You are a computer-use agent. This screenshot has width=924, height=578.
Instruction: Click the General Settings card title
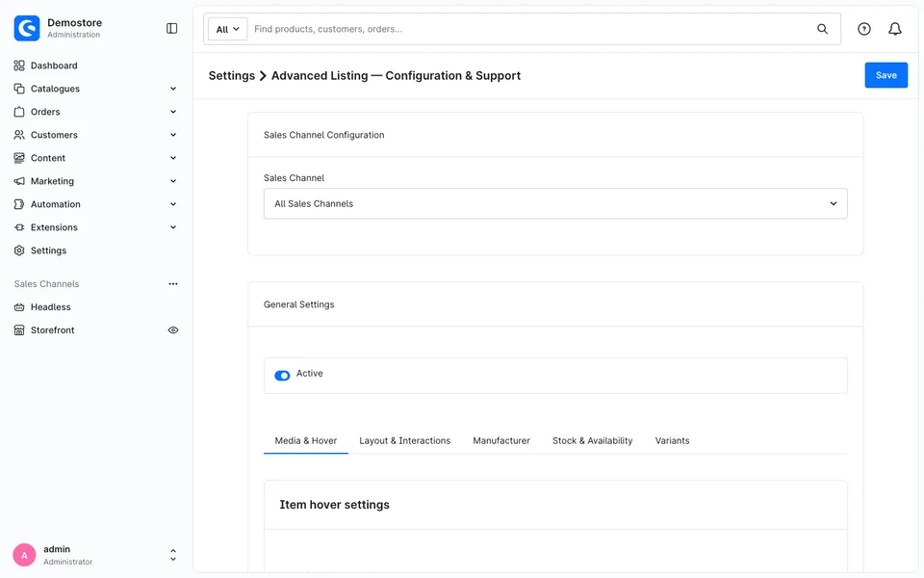(298, 304)
